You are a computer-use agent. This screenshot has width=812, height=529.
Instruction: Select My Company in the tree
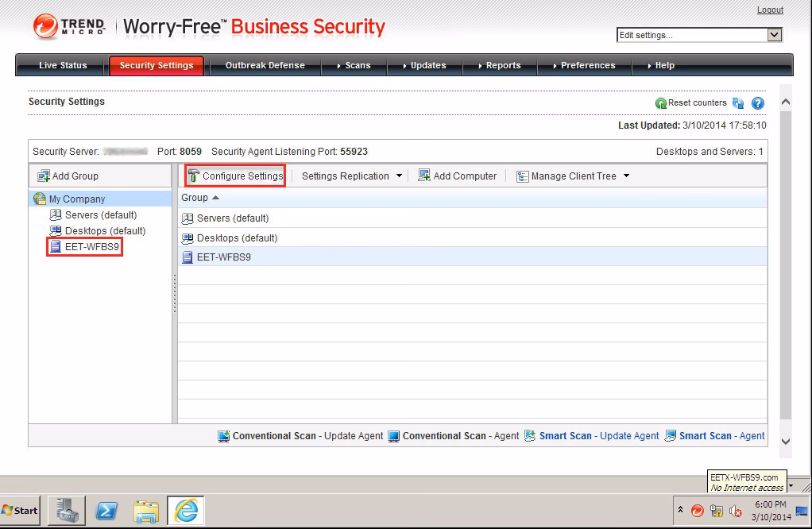pos(77,199)
